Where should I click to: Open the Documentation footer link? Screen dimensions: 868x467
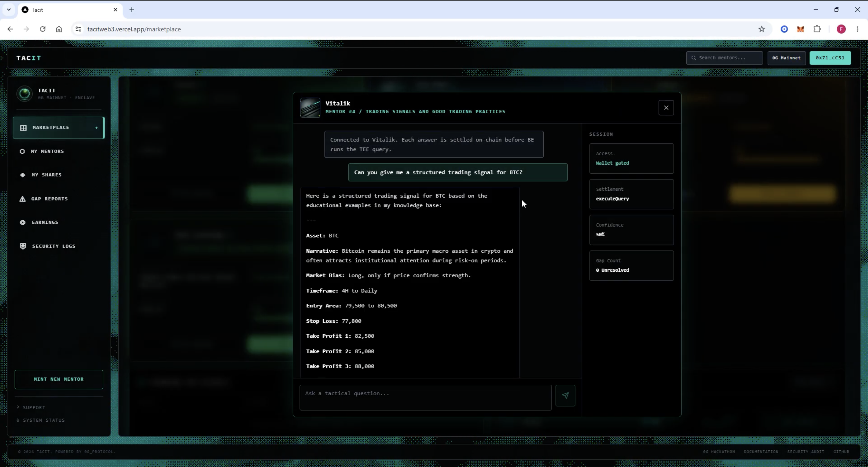coord(761,452)
